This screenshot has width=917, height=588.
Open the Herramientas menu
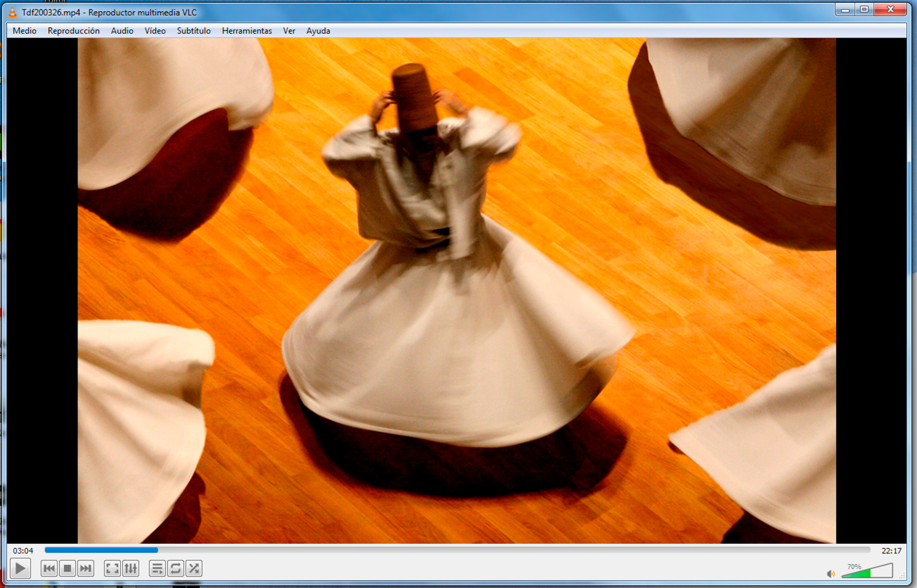(x=247, y=31)
